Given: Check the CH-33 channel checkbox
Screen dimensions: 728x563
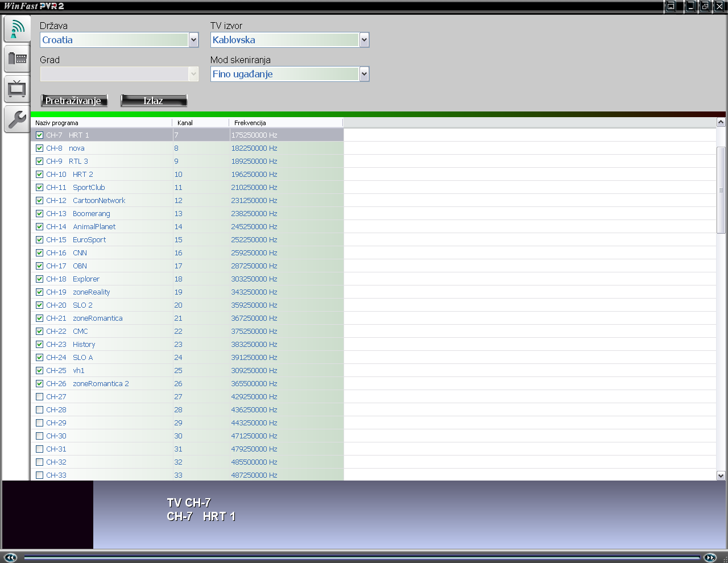Looking at the screenshot, I should [40, 475].
